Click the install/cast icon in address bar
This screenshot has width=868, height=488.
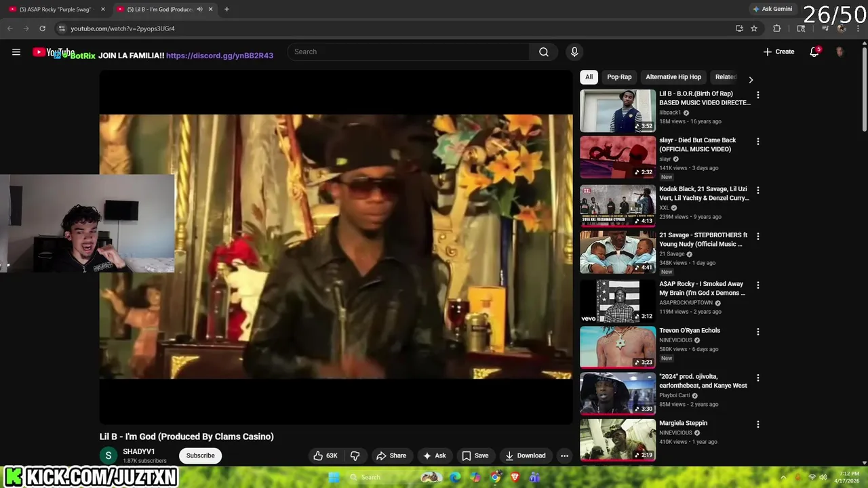[x=739, y=28]
